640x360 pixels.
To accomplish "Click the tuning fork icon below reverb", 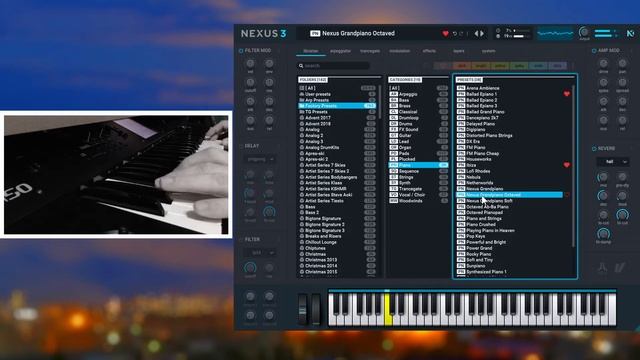I will tap(602, 268).
